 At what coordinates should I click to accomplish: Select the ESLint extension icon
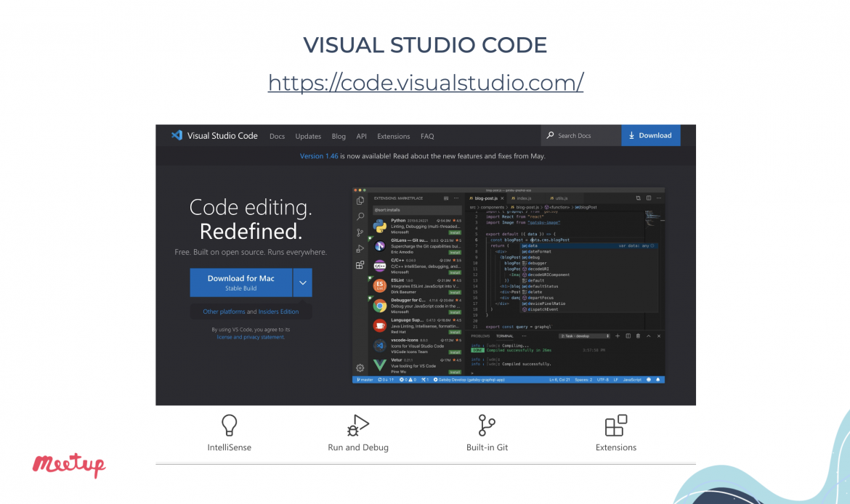(380, 285)
